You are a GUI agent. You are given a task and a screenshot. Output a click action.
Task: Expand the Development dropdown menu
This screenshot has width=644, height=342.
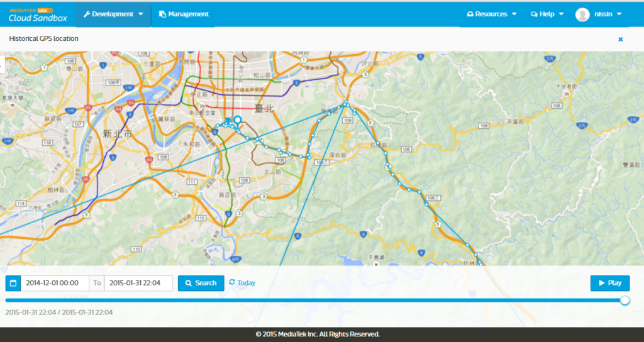coord(113,14)
